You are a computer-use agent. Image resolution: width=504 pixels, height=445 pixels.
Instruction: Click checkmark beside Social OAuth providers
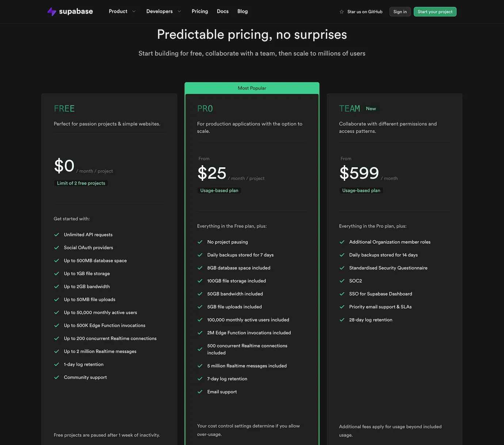(57, 248)
